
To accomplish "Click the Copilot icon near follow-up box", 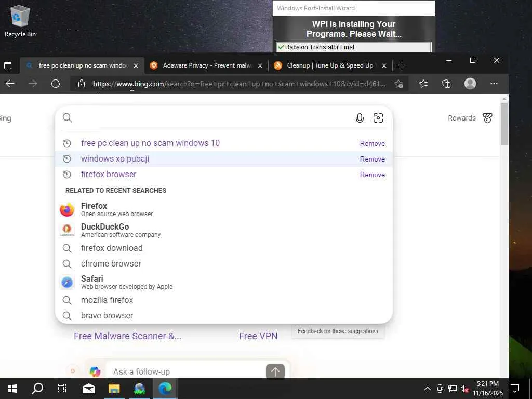I will click(x=95, y=371).
